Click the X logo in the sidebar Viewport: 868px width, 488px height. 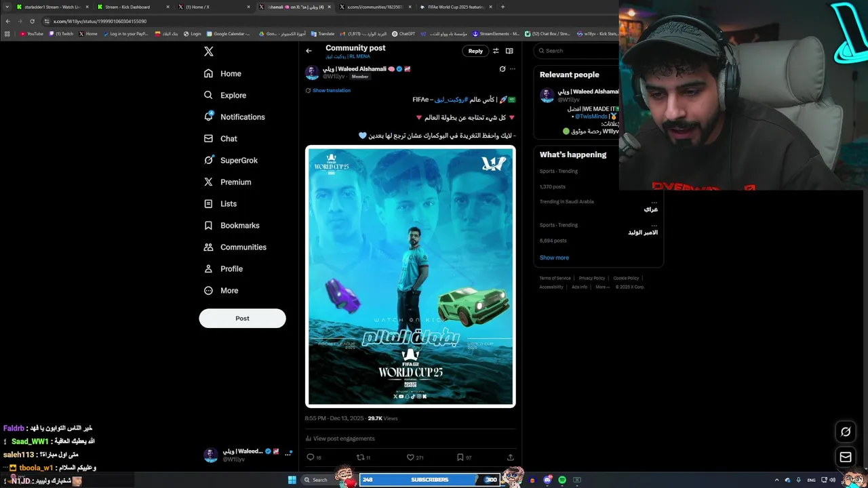[209, 52]
